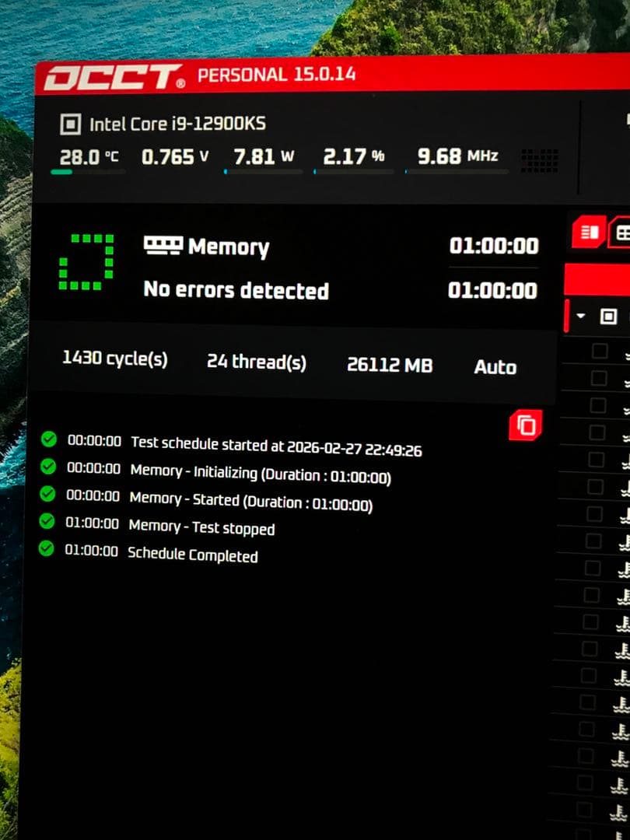
Task: Select the green check beside 'Memory - Started'
Action: point(47,493)
